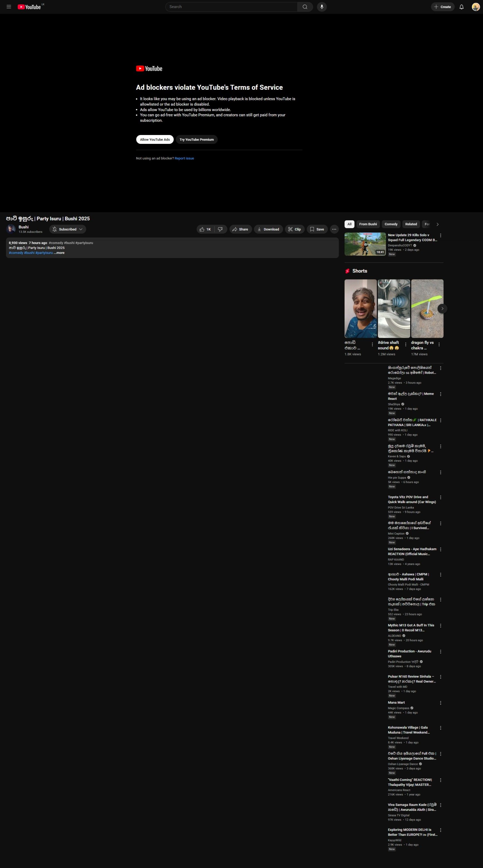Select the Comedy filter chip
Screen dimensions: 483x868
tap(391, 224)
